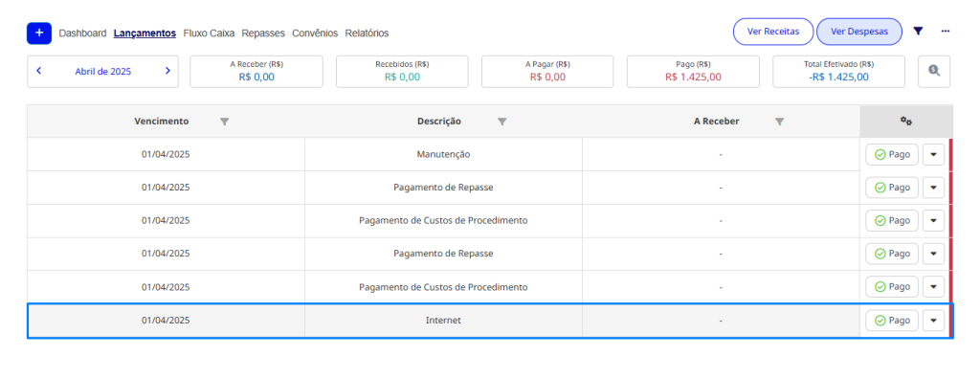Viewport: 980px width, 378px height.
Task: Filter the Vencimento column
Action: tap(224, 122)
